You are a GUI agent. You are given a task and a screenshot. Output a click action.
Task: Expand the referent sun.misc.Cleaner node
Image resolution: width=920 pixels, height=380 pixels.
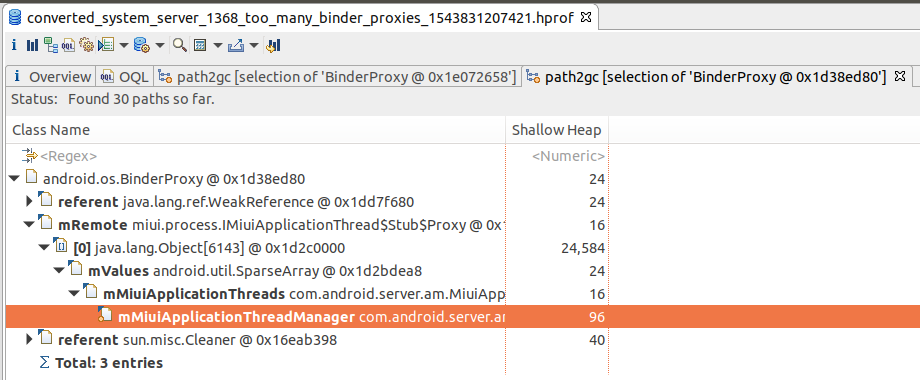tap(29, 340)
